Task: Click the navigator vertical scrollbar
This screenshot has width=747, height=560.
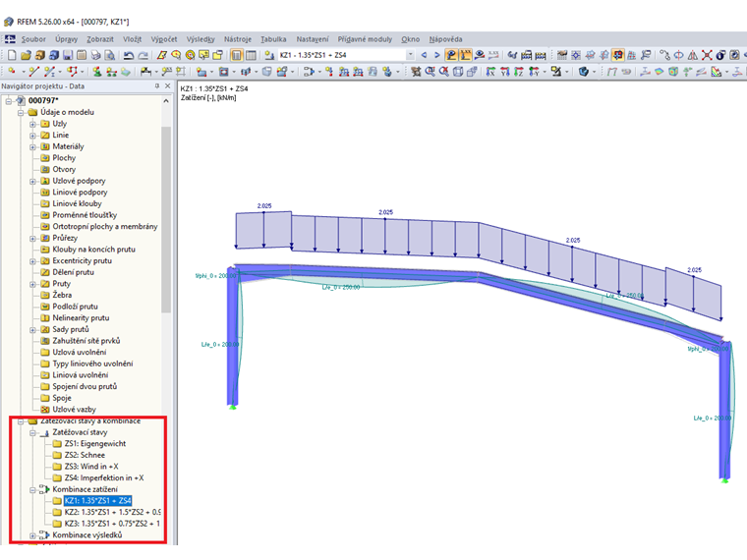Action: (166, 219)
